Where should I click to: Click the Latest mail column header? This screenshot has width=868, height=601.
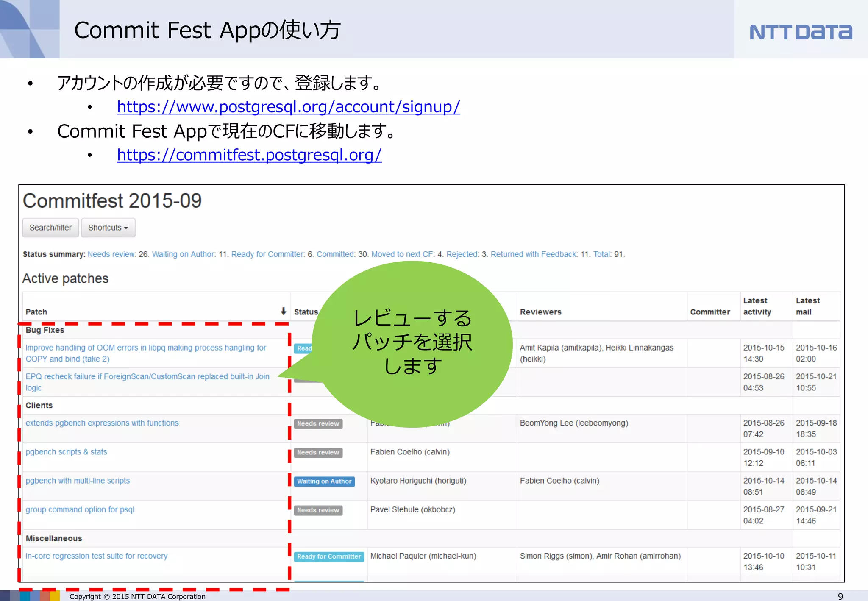pyautogui.click(x=808, y=306)
